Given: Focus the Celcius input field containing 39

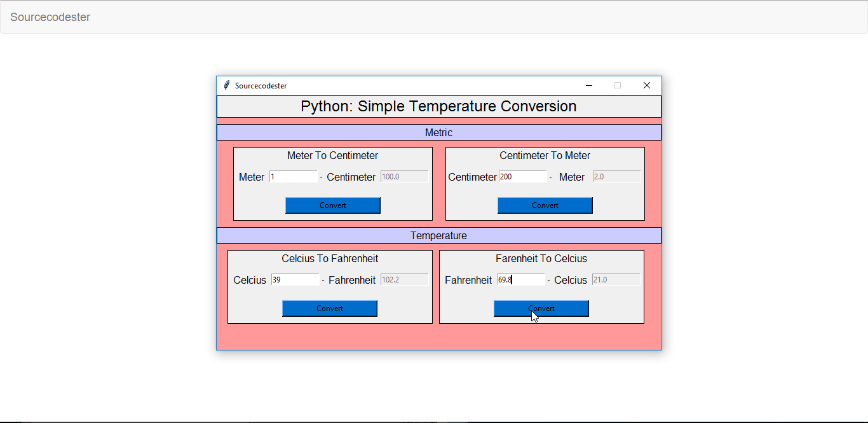Looking at the screenshot, I should pyautogui.click(x=295, y=280).
